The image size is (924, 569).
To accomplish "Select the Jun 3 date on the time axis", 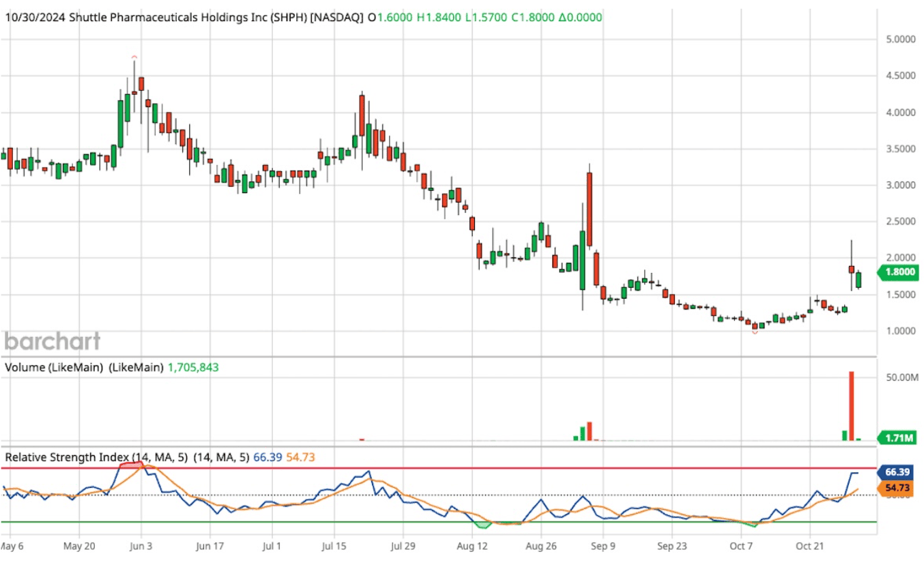I will click(x=140, y=546).
